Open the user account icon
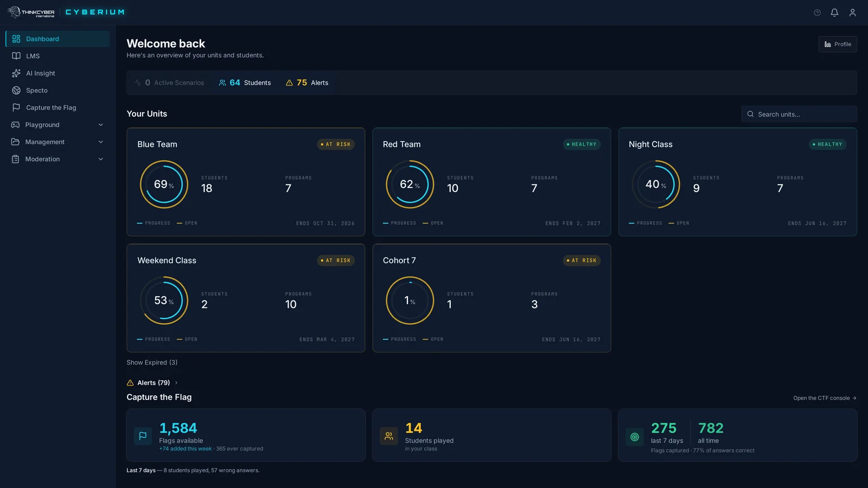 [x=852, y=12]
